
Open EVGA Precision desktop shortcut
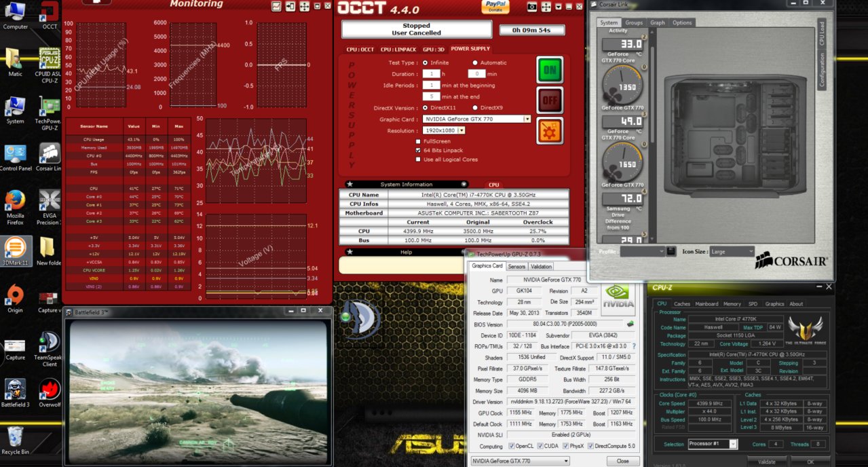[x=49, y=207]
